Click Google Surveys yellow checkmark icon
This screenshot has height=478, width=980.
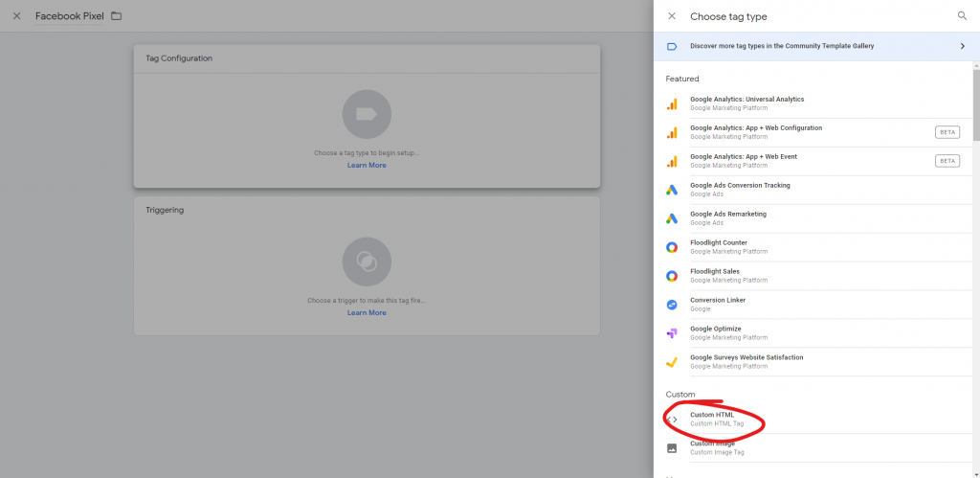click(672, 362)
